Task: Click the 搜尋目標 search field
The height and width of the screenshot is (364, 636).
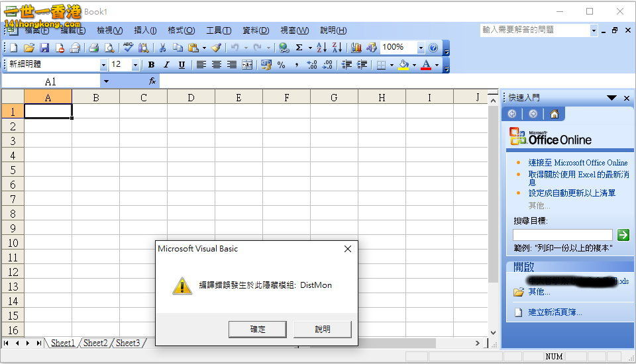Action: [x=562, y=235]
